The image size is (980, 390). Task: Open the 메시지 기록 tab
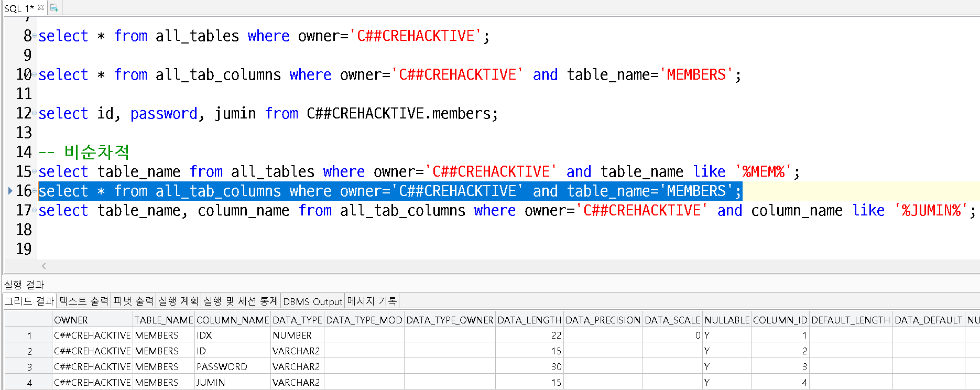372,301
